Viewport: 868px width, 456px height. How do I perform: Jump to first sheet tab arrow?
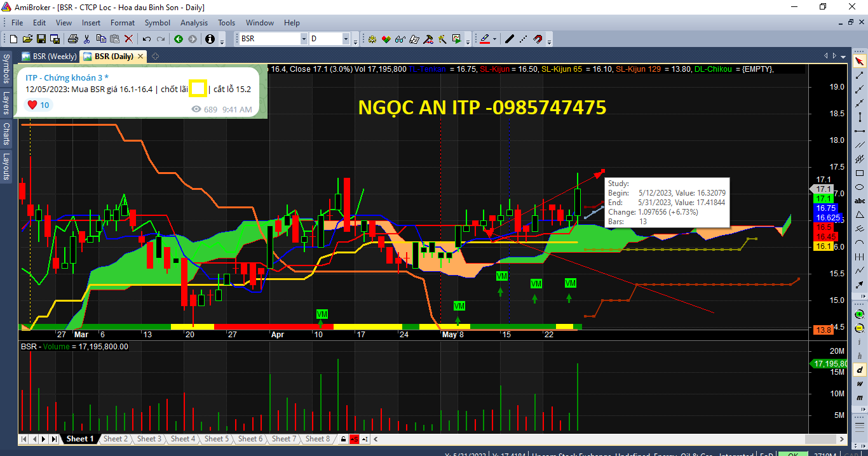click(x=24, y=439)
